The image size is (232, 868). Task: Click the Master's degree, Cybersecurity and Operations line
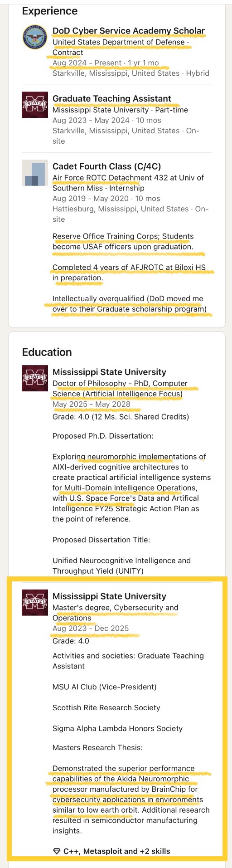click(x=116, y=613)
